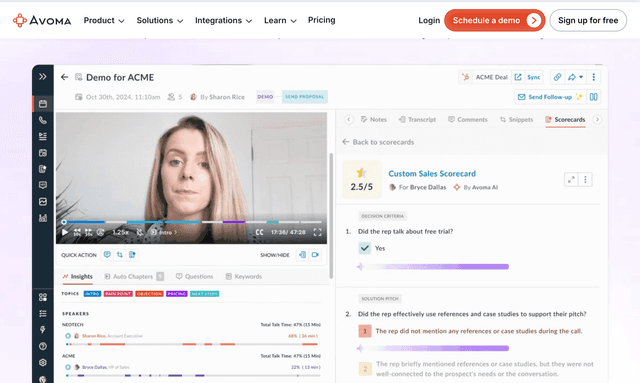Viewport: 640px width, 383px height.
Task: Toggle the NEXT STEPS topic tag
Action: click(204, 294)
